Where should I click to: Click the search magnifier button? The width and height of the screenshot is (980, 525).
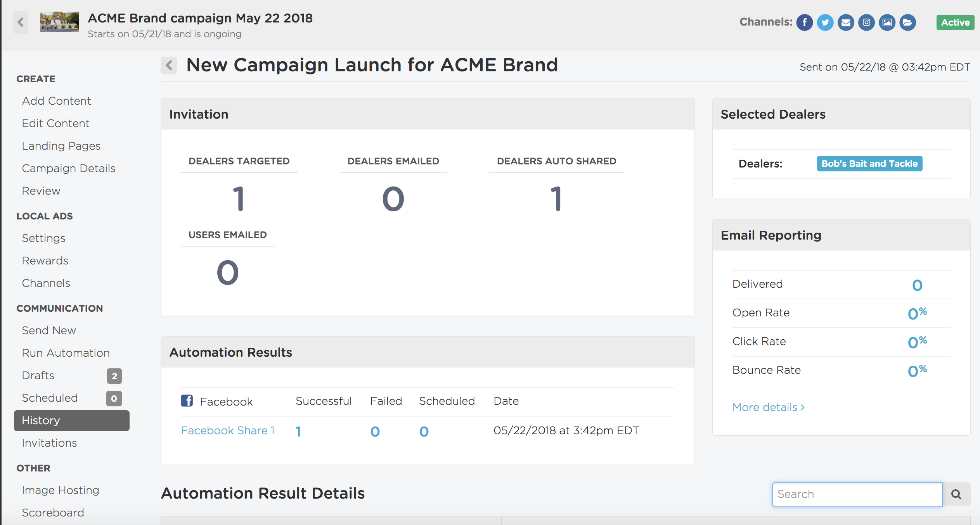(x=956, y=494)
